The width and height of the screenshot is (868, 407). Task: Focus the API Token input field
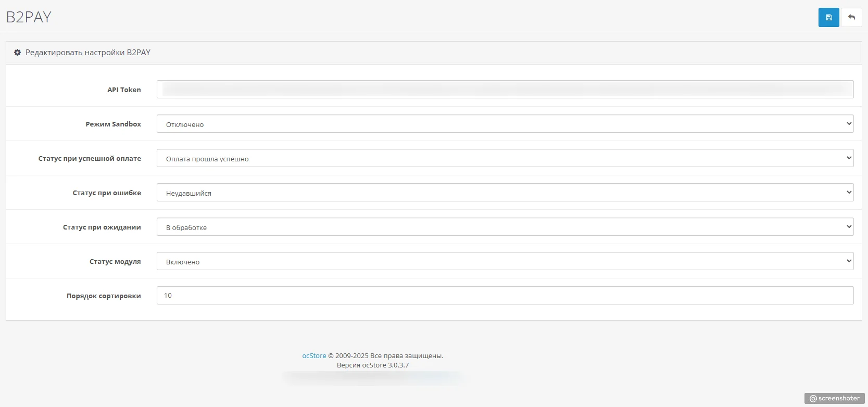pos(505,89)
